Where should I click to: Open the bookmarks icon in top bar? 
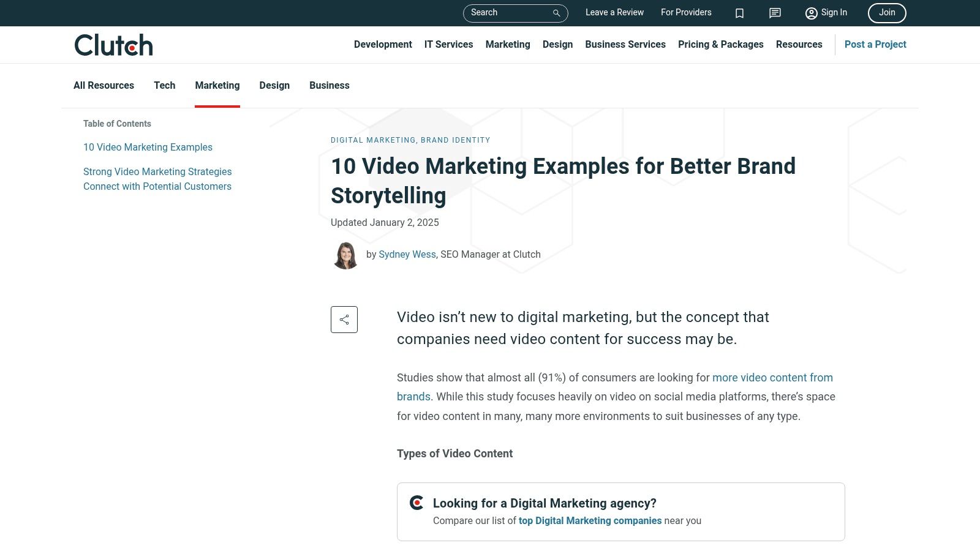pyautogui.click(x=739, y=13)
